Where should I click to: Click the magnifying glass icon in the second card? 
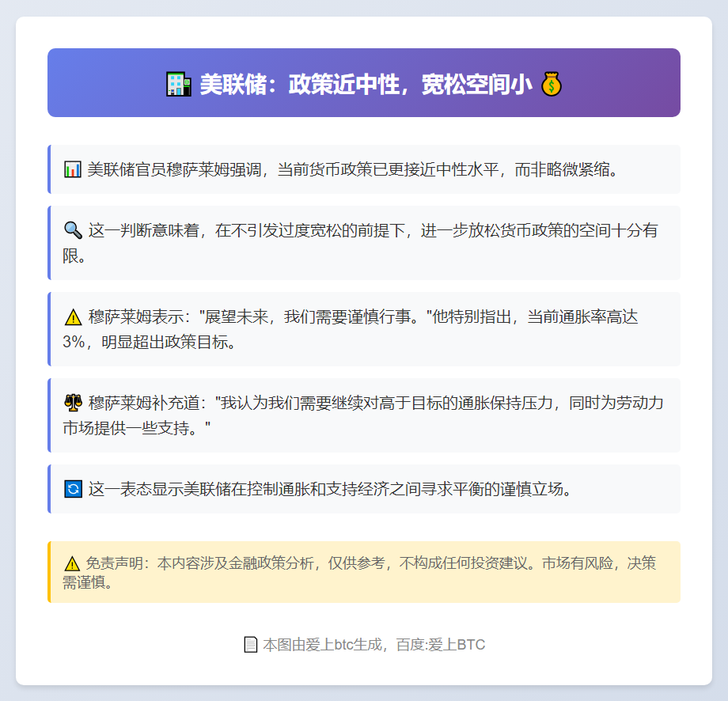[x=72, y=229]
